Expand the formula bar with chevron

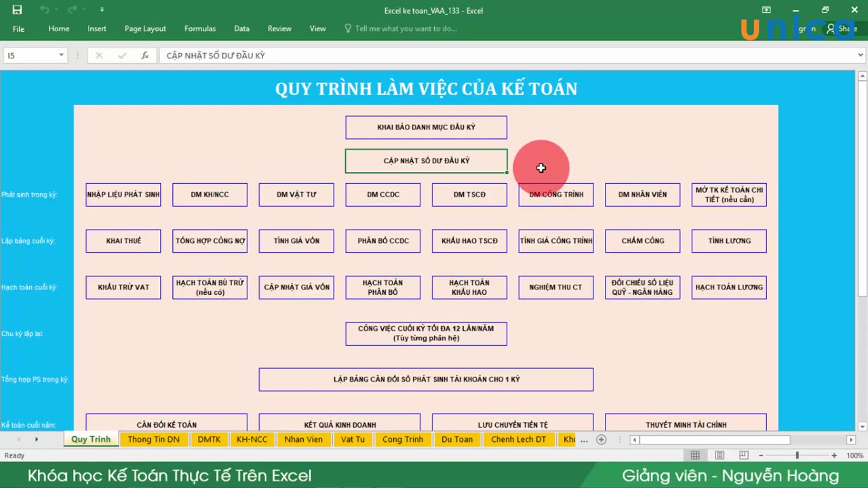tap(861, 56)
